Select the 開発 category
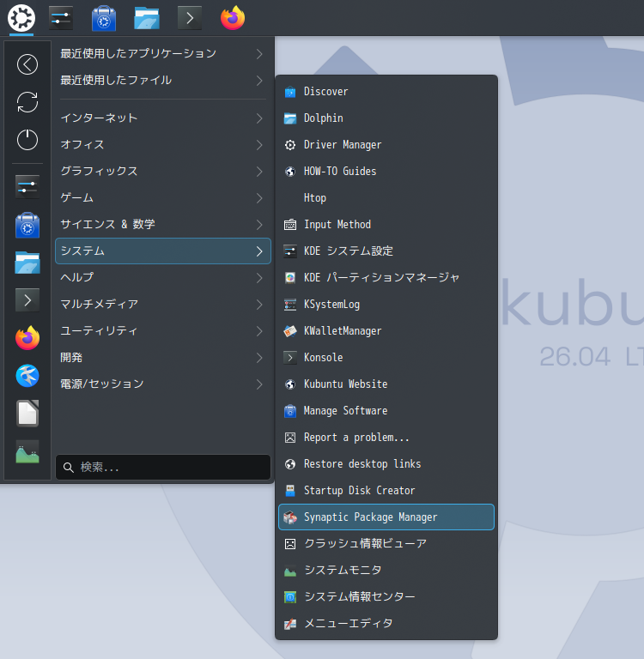Image resolution: width=644 pixels, height=659 pixels. point(163,357)
